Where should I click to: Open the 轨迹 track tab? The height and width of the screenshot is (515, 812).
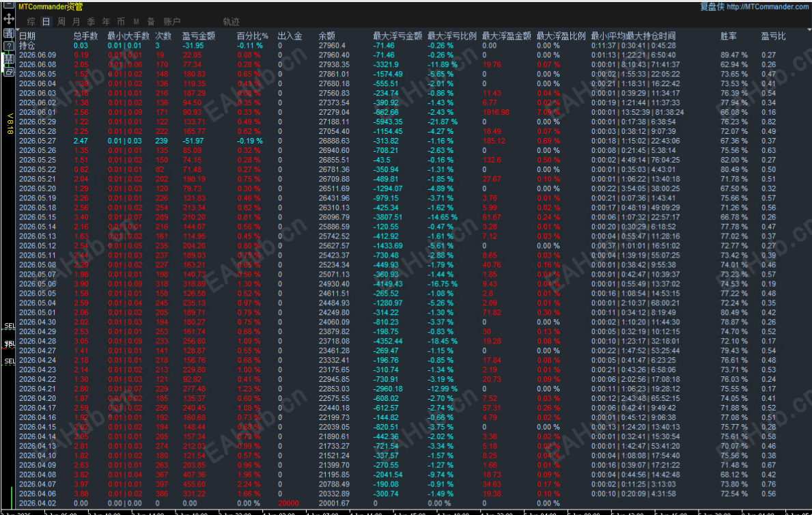tap(232, 21)
